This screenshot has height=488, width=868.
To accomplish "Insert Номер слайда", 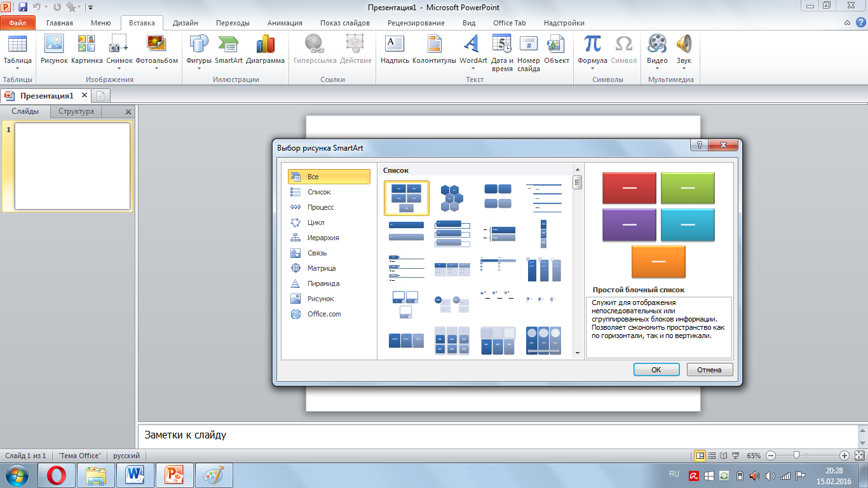I will (529, 53).
